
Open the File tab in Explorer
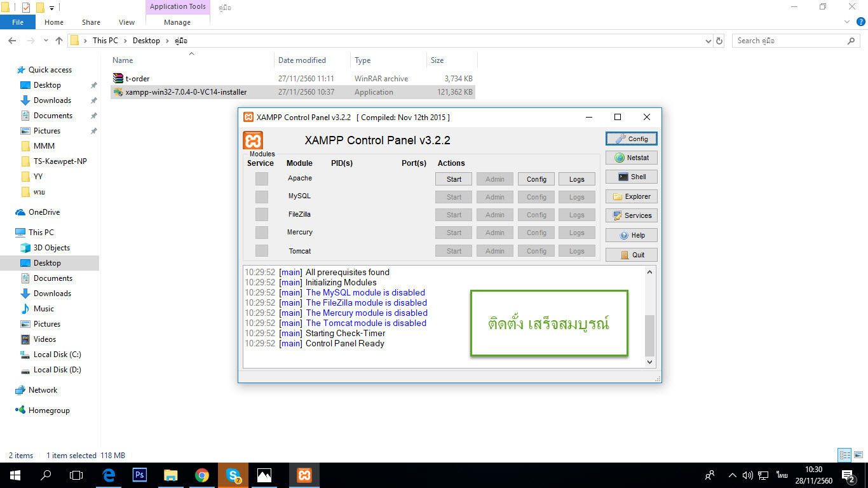pos(18,22)
